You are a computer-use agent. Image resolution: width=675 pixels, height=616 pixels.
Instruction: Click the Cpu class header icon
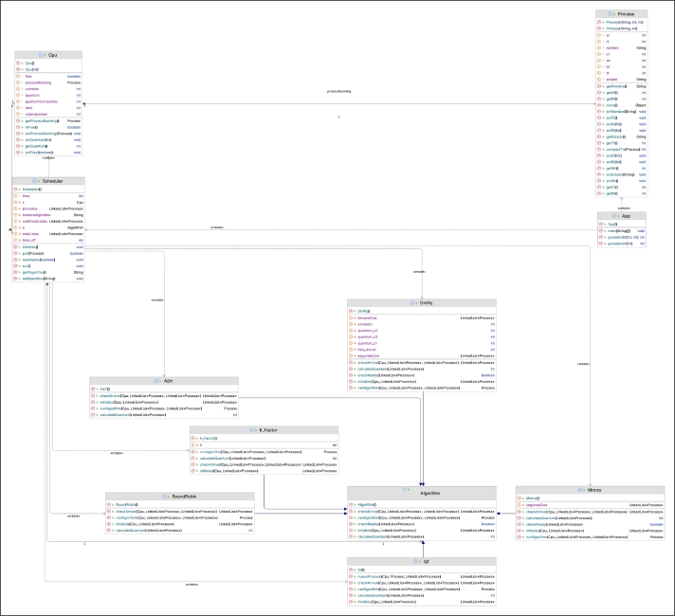point(39,55)
